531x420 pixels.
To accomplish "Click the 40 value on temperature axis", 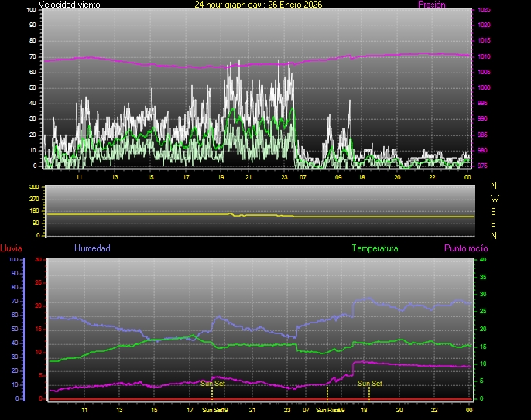I will [x=484, y=260].
